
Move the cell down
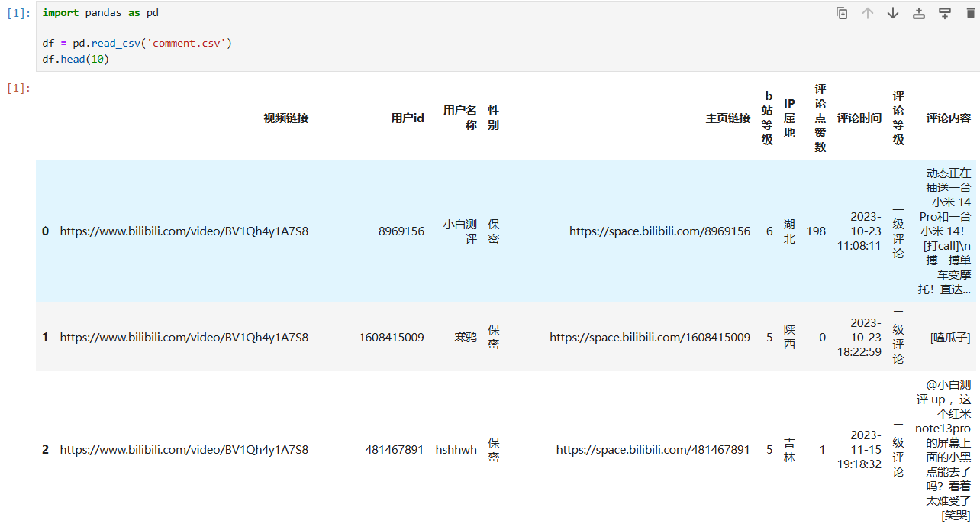[893, 13]
